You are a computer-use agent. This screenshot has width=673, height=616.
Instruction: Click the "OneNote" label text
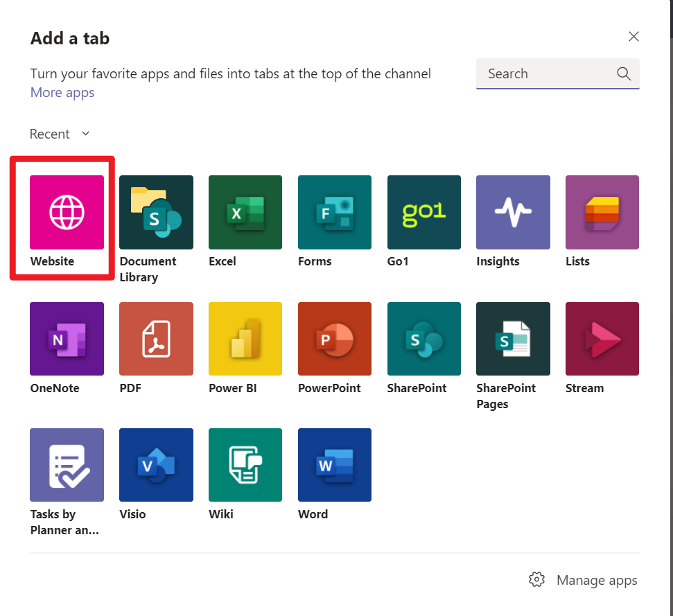click(55, 388)
